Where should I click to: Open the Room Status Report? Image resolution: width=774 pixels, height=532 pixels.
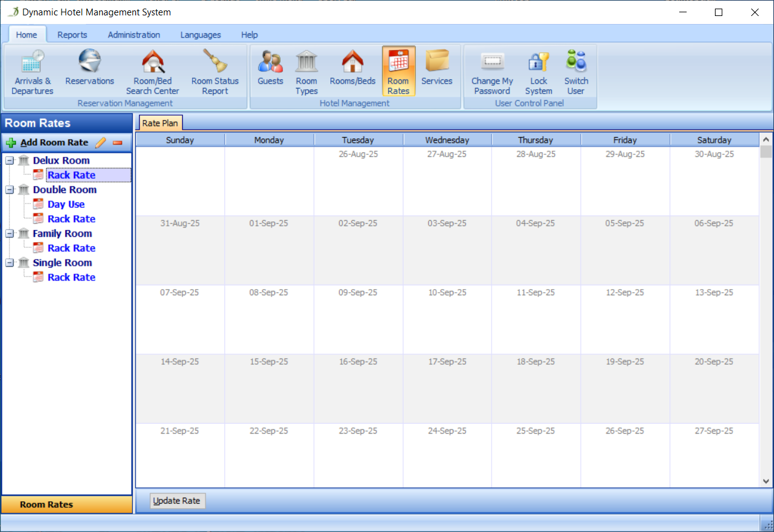[x=215, y=73]
